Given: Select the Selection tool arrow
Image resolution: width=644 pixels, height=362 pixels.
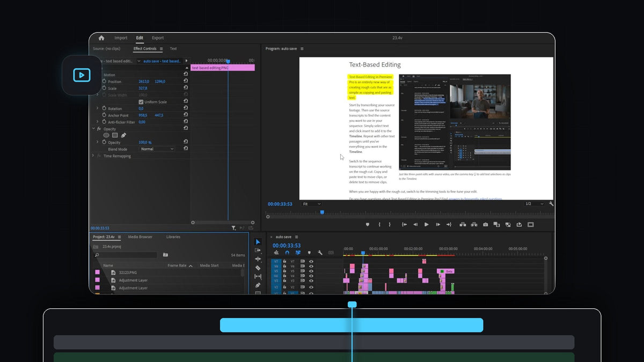Looking at the screenshot, I should [258, 242].
